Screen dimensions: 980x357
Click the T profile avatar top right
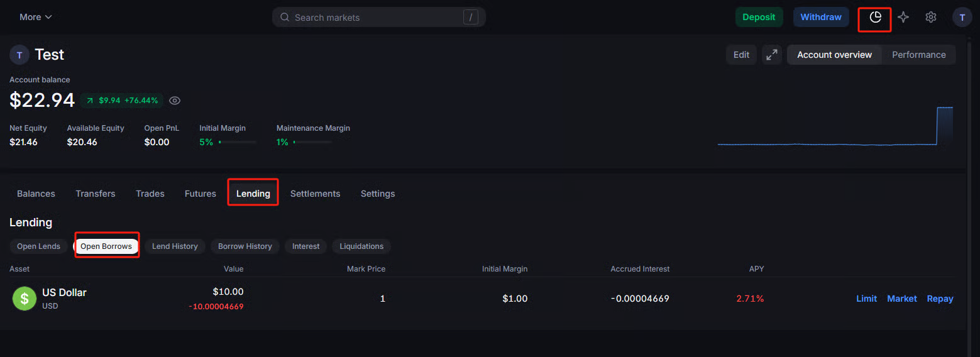(962, 18)
